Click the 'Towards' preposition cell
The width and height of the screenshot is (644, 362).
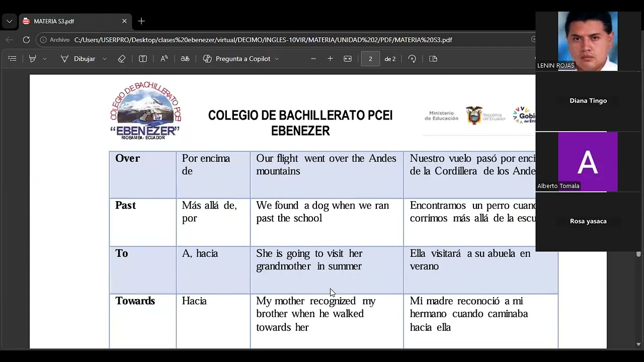pos(143,321)
